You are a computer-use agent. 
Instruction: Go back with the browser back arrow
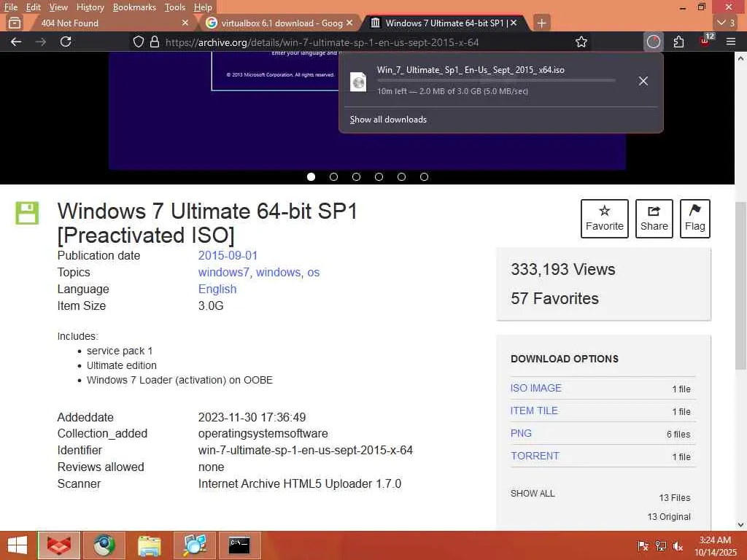point(16,42)
